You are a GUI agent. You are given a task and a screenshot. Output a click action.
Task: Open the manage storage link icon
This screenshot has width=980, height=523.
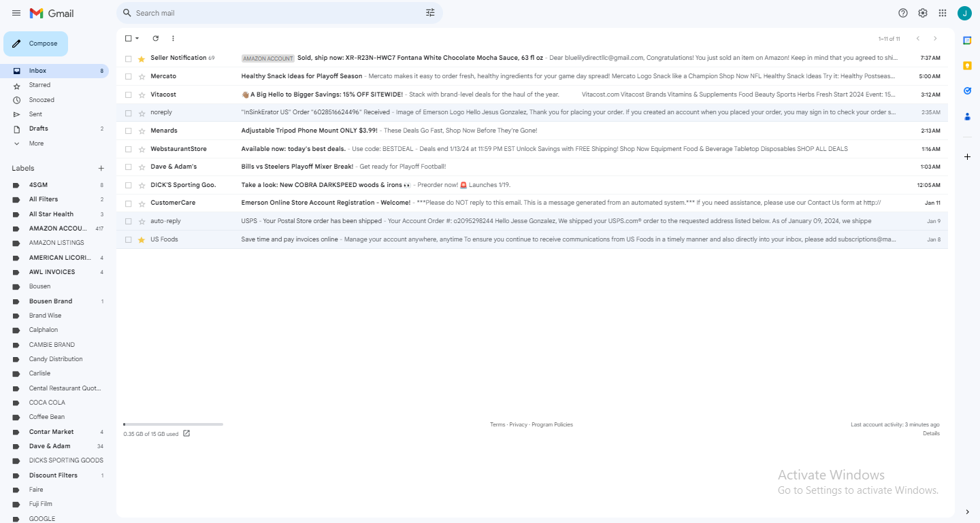186,433
